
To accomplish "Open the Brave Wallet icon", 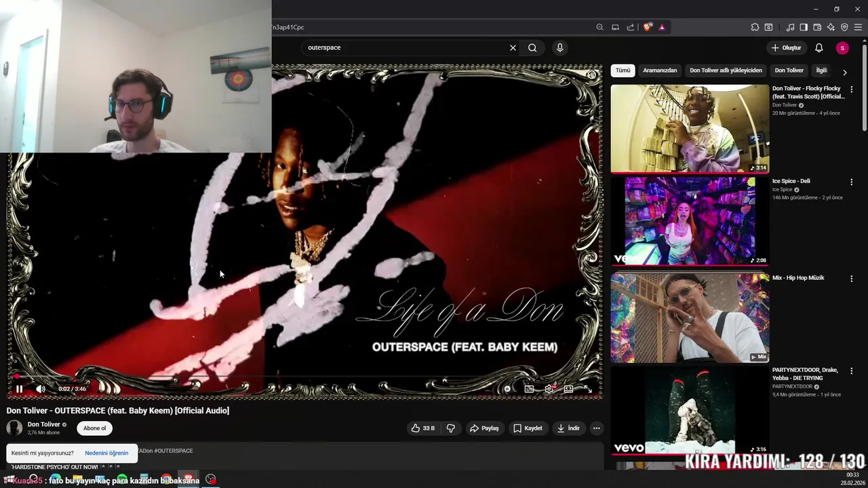I will pos(817,27).
